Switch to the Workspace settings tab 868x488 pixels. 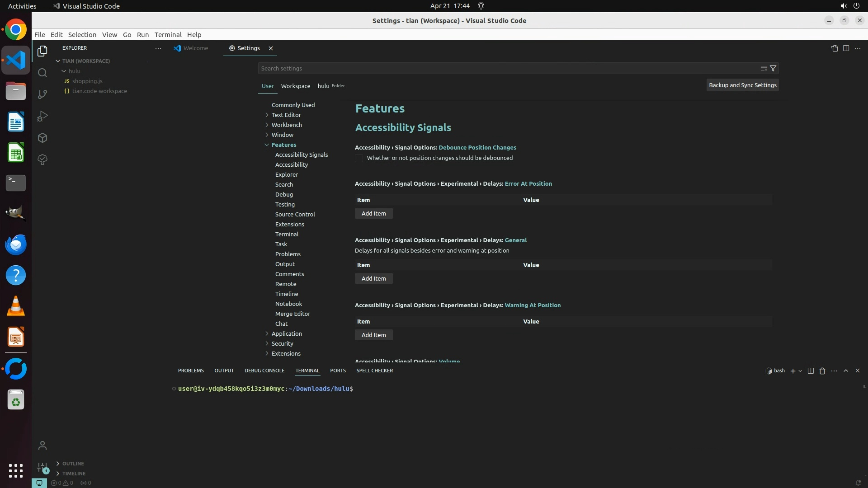click(295, 86)
